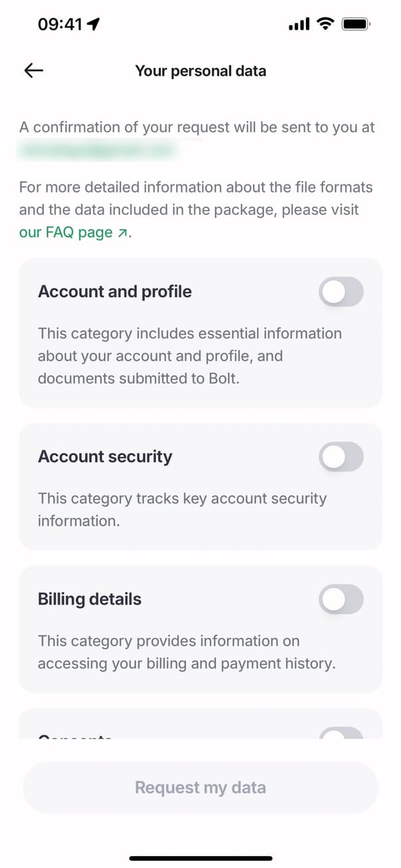Turn on Account security toggle

[x=341, y=457]
